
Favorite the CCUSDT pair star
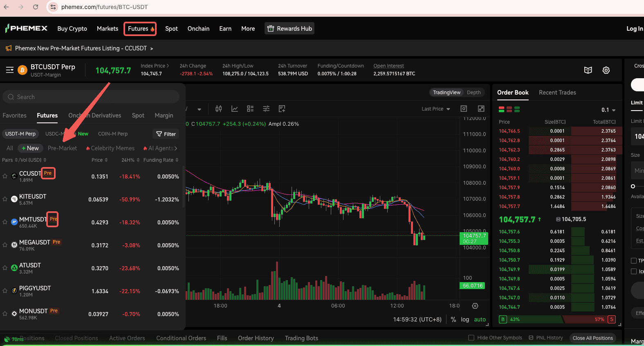point(5,176)
